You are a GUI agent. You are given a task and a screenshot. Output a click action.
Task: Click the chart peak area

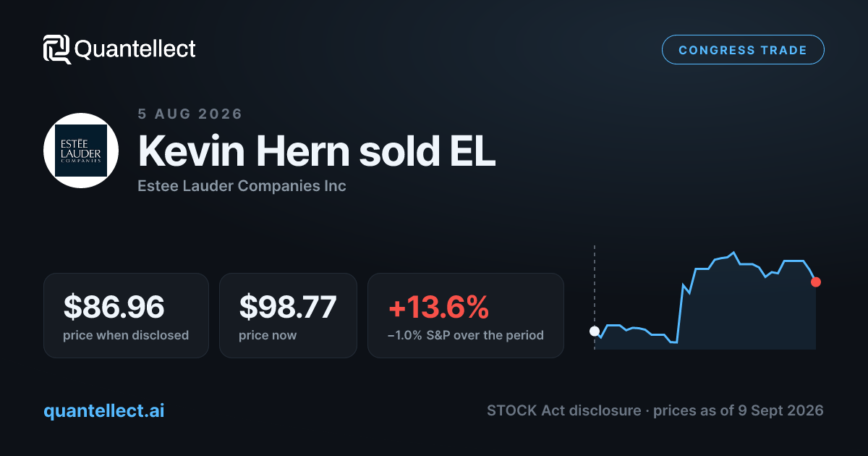[x=733, y=253]
